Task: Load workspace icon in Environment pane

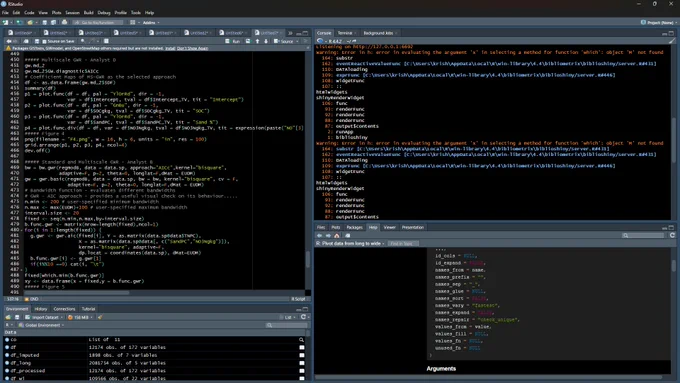Action: tap(8, 318)
